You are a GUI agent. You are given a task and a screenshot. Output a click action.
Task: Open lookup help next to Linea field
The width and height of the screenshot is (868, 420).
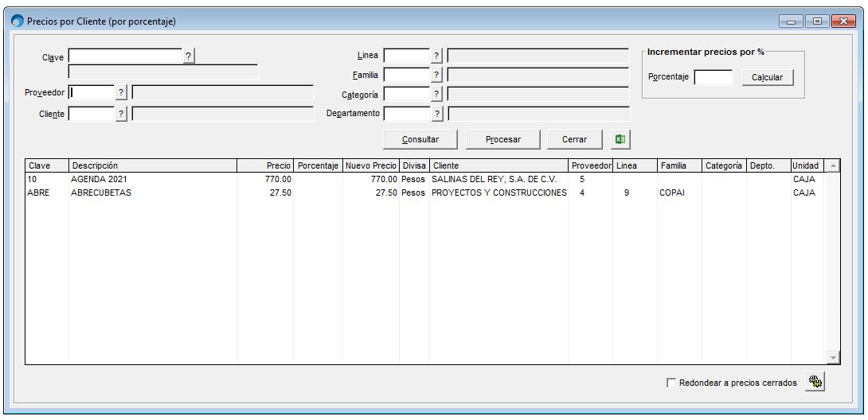[436, 56]
